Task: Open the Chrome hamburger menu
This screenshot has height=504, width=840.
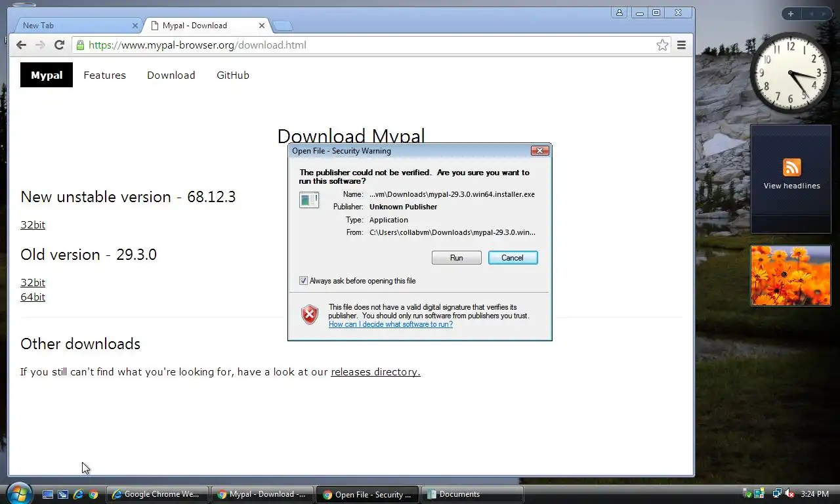Action: (681, 45)
